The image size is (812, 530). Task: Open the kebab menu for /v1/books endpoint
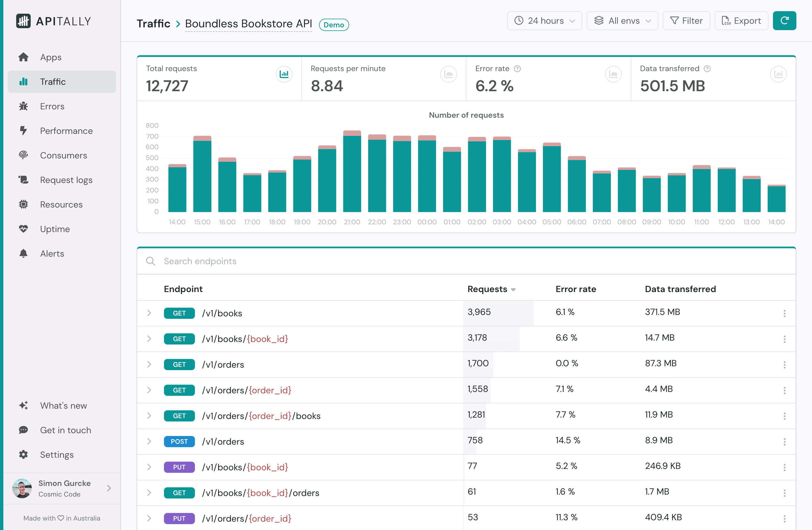tap(785, 313)
